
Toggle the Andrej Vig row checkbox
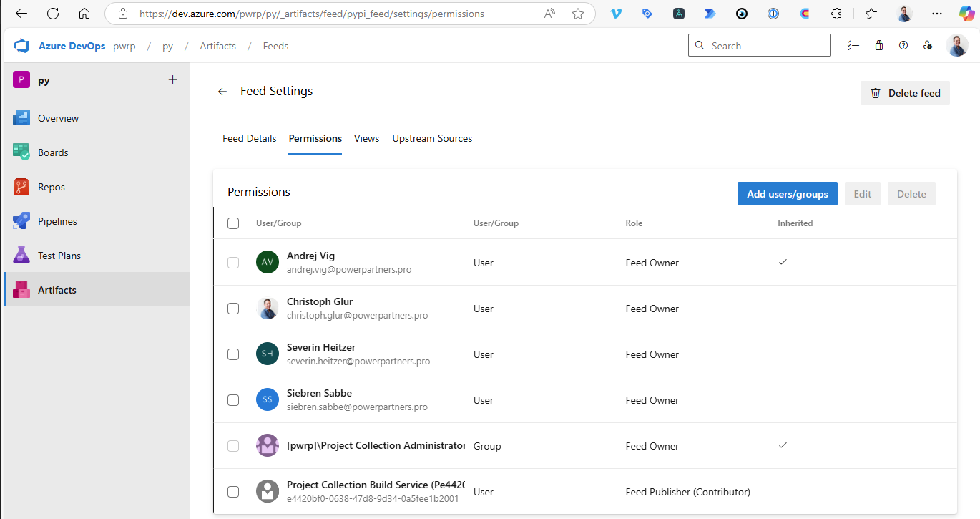233,263
